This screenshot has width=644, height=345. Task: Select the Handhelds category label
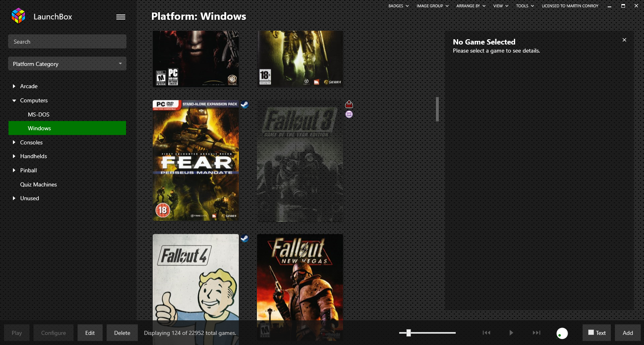tap(34, 156)
